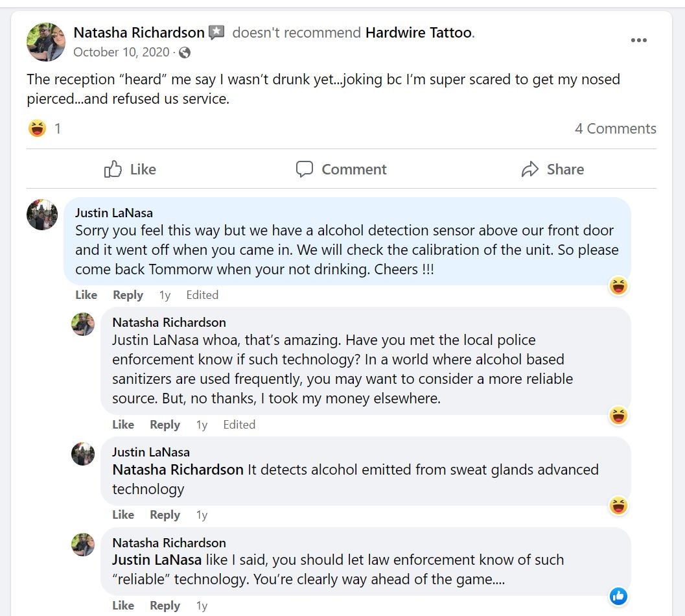
Task: Click the thumbs-up Like icon on the post
Action: pyautogui.click(x=113, y=169)
